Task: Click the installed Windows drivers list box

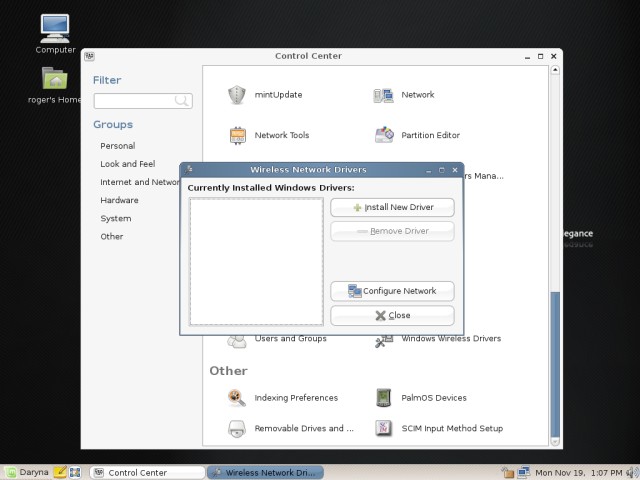Action: 256,262
